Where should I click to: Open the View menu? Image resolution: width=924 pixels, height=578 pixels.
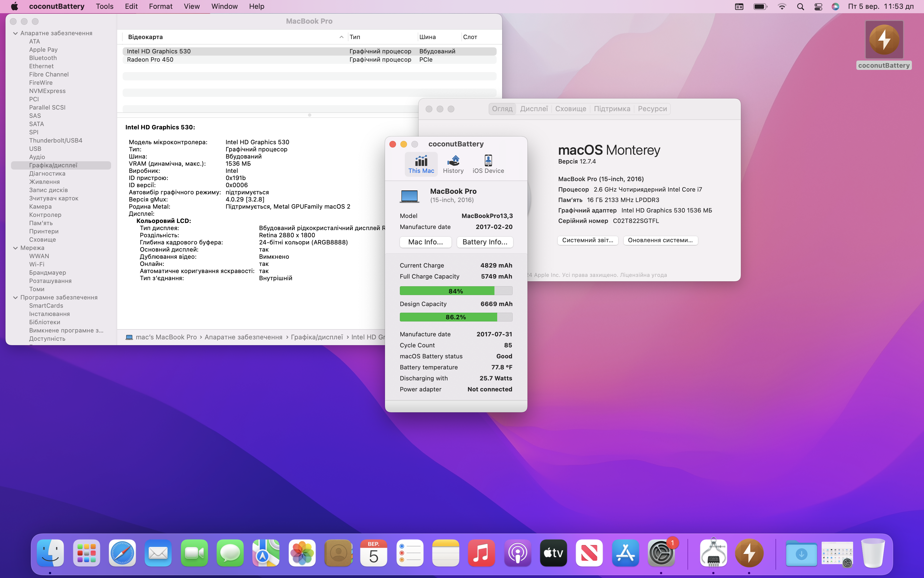tap(192, 7)
